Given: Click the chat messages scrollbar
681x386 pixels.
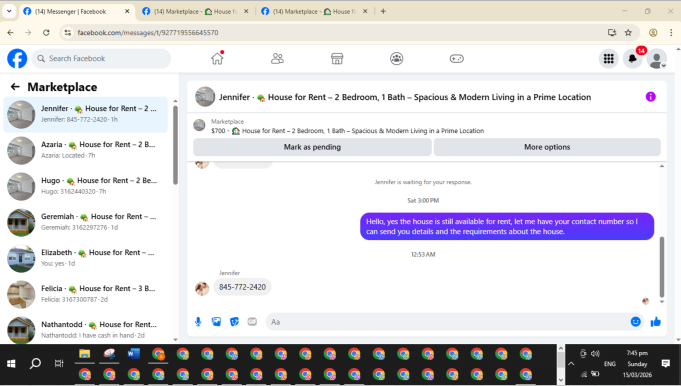Looking at the screenshot, I should [x=662, y=267].
